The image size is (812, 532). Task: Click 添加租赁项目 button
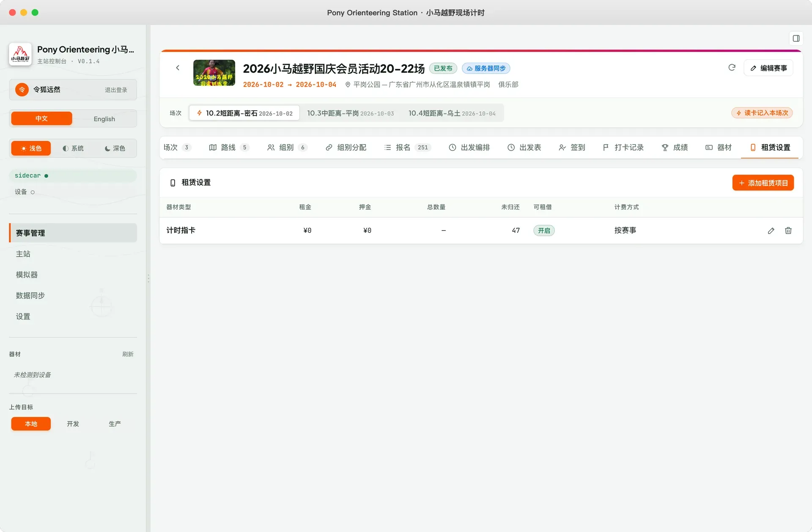tap(763, 183)
